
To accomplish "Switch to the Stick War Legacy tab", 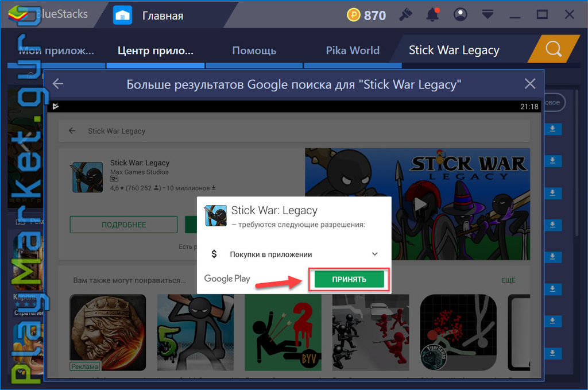I will click(454, 50).
